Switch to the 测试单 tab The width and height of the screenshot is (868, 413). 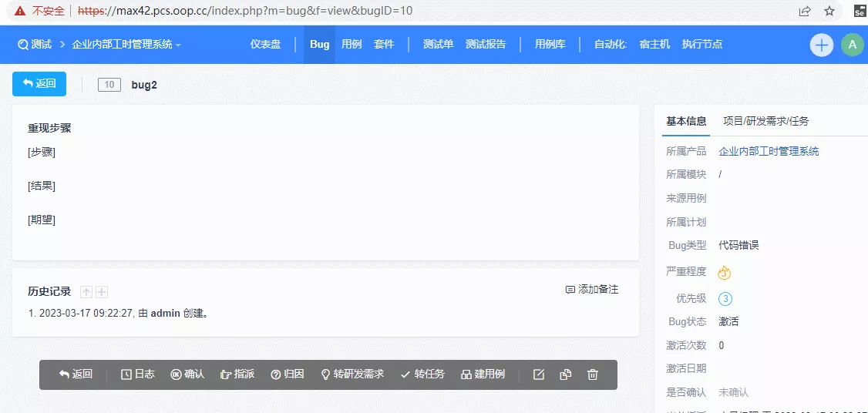[x=438, y=44]
